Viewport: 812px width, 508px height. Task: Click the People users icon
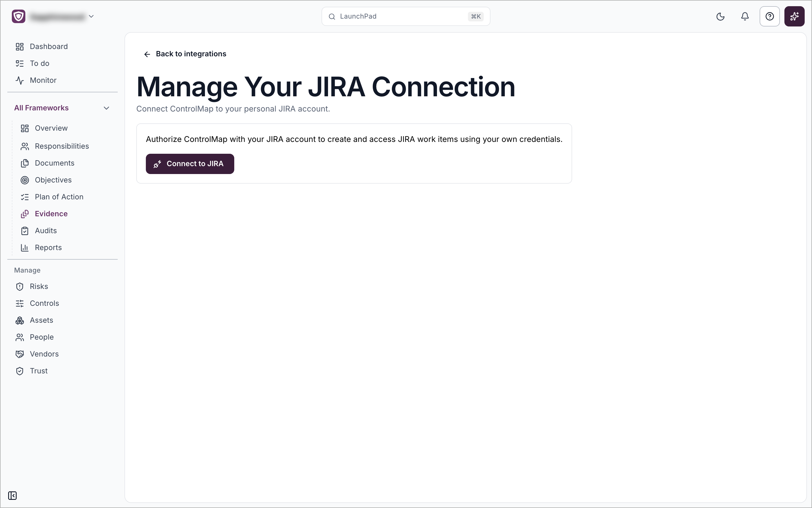pyautogui.click(x=19, y=337)
